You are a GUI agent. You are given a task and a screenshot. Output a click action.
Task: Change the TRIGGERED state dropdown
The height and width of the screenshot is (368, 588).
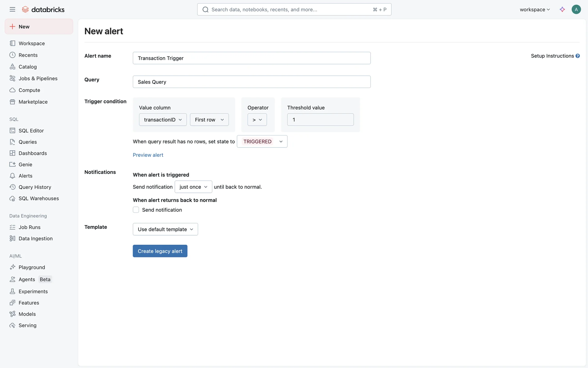262,141
